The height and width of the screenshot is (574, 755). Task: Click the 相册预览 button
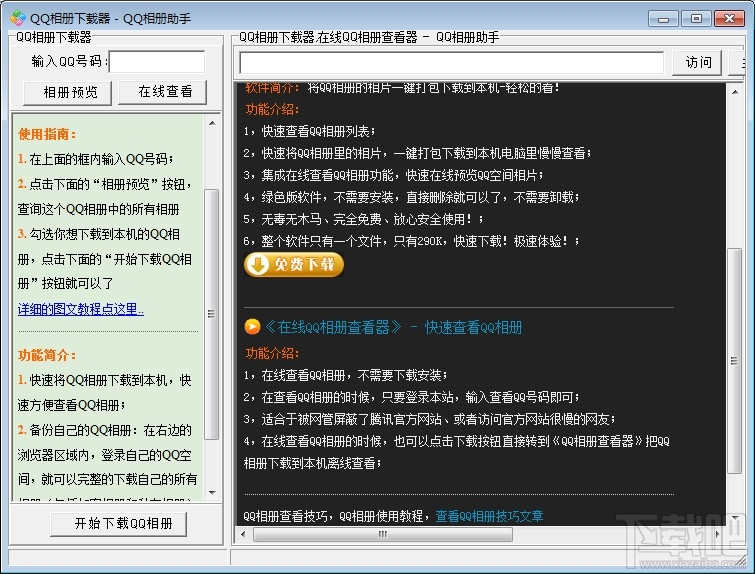68,92
